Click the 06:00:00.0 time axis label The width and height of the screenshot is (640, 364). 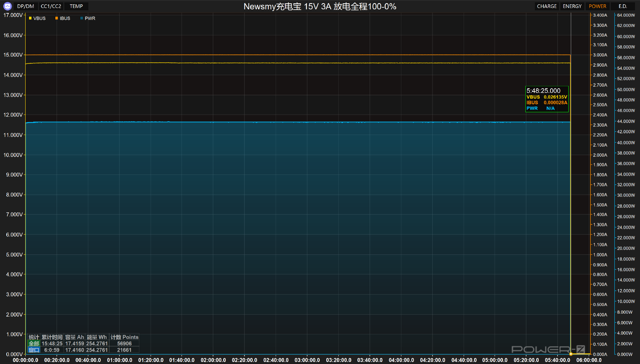pyautogui.click(x=589, y=360)
